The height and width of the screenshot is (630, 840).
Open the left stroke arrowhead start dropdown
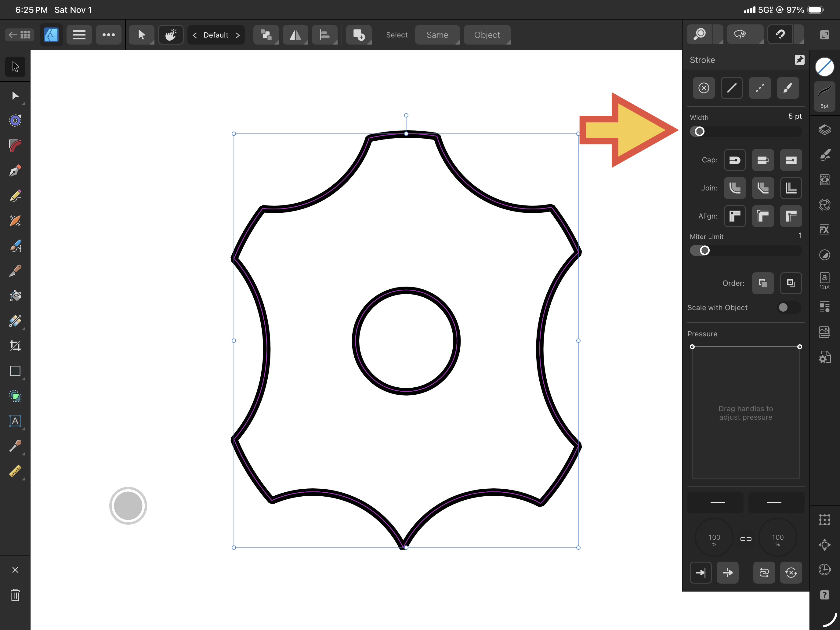click(715, 503)
